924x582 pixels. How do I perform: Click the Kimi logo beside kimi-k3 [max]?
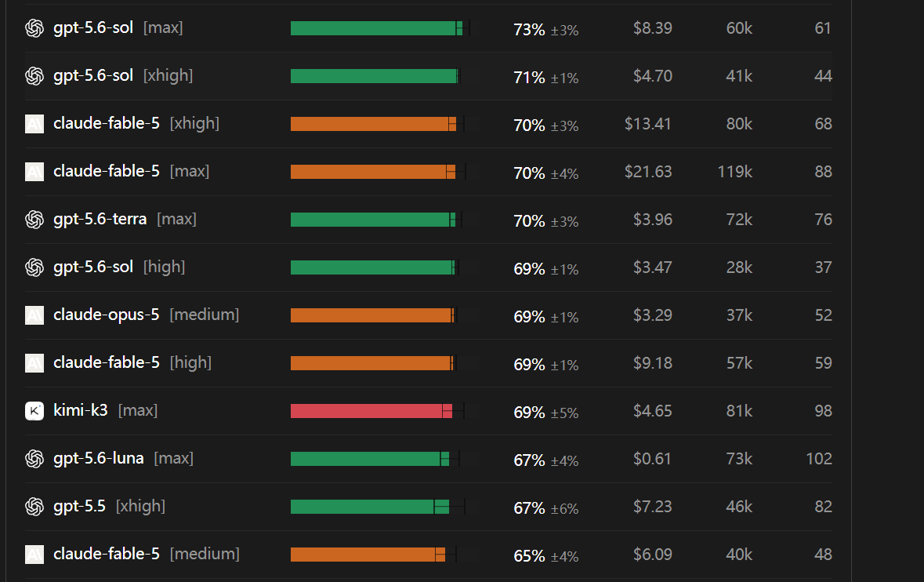34,410
